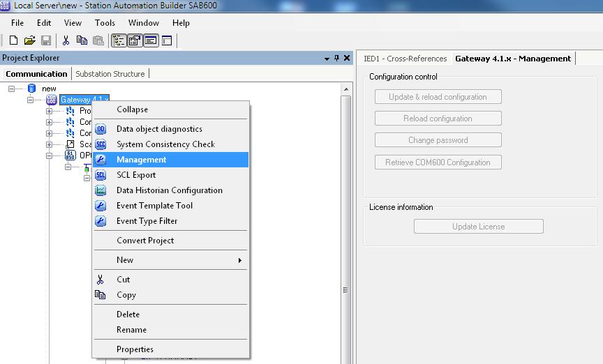Click the icon beside the second 'Cor' tree node
The width and height of the screenshot is (603, 364).
pos(70,133)
